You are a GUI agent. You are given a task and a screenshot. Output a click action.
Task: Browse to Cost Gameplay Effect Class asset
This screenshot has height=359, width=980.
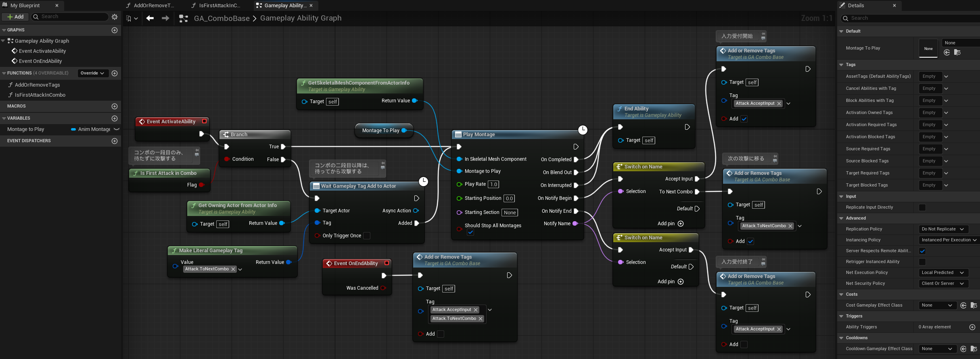tap(974, 305)
